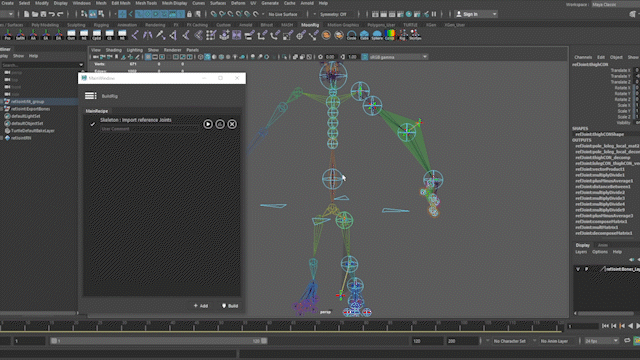This screenshot has width=640, height=360.
Task: Open Layers menu in layer editor
Action: coord(581,252)
